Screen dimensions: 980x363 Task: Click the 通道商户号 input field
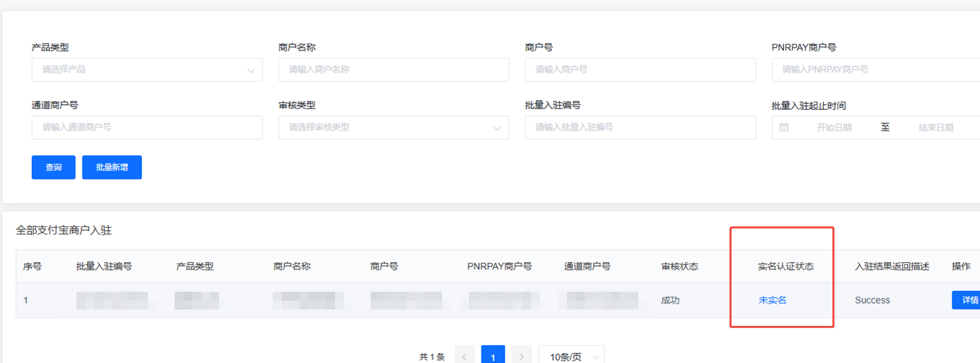pyautogui.click(x=146, y=128)
